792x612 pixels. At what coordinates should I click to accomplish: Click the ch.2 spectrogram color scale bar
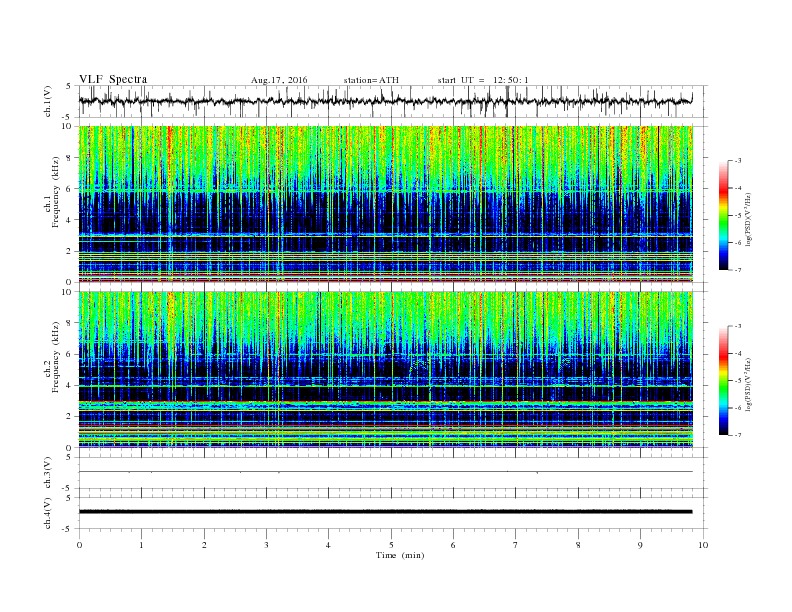click(724, 380)
